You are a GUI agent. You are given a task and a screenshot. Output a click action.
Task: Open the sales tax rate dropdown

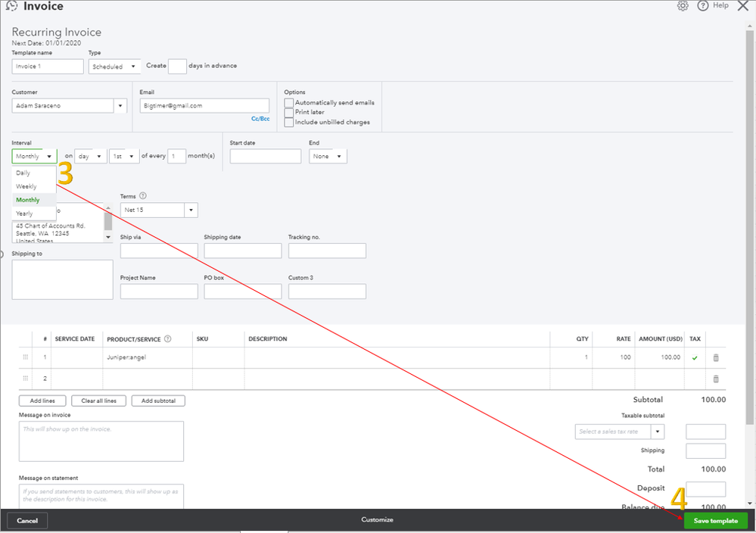658,432
